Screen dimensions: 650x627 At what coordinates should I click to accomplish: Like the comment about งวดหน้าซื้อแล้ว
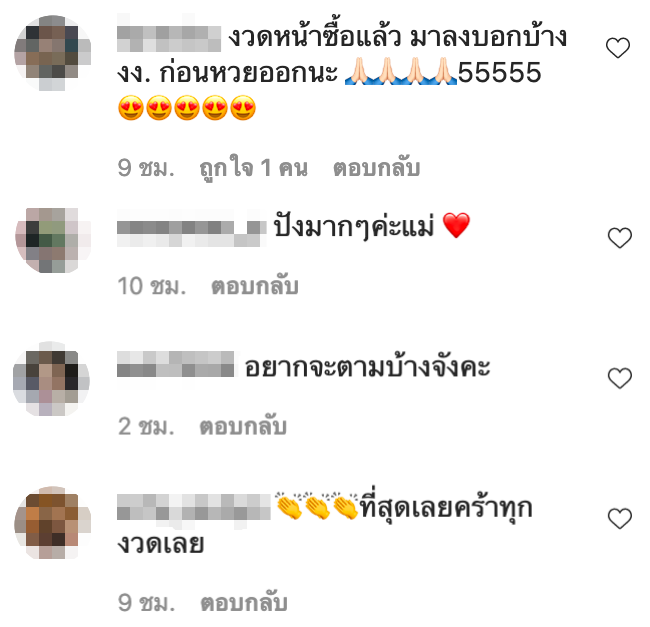618,47
